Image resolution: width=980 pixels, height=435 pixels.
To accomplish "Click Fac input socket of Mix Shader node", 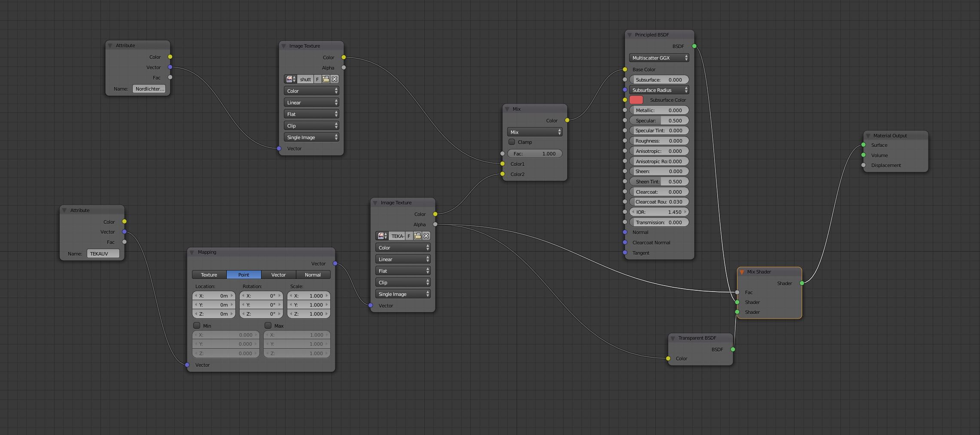I will [737, 292].
